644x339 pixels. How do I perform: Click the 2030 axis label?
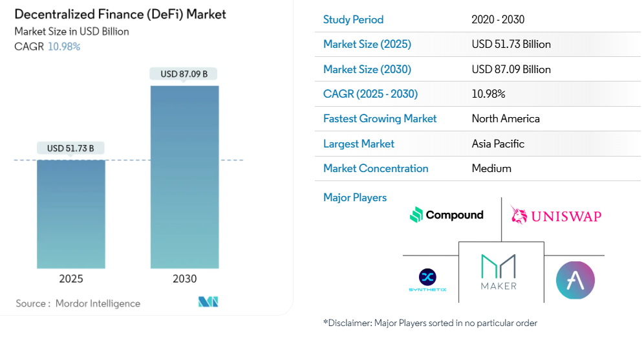coord(184,279)
